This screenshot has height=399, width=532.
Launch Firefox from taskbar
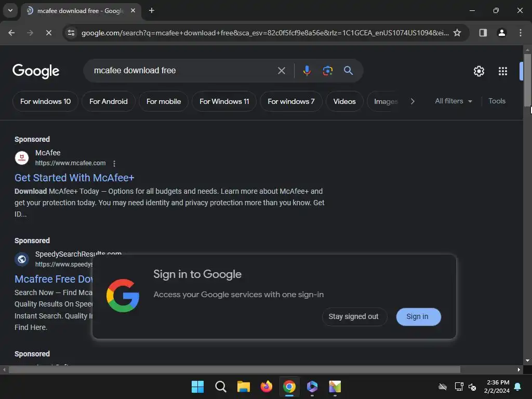coord(267,387)
